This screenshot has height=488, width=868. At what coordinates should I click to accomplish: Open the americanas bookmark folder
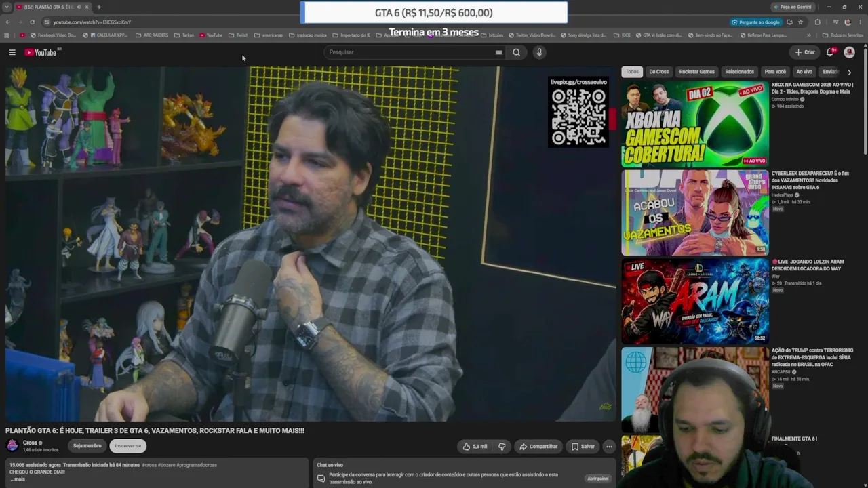(x=268, y=35)
